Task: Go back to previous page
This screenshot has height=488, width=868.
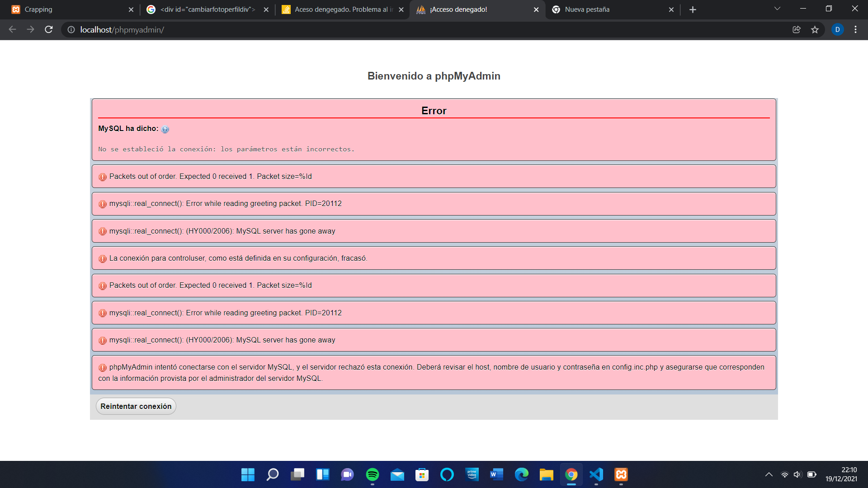Action: [x=12, y=29]
